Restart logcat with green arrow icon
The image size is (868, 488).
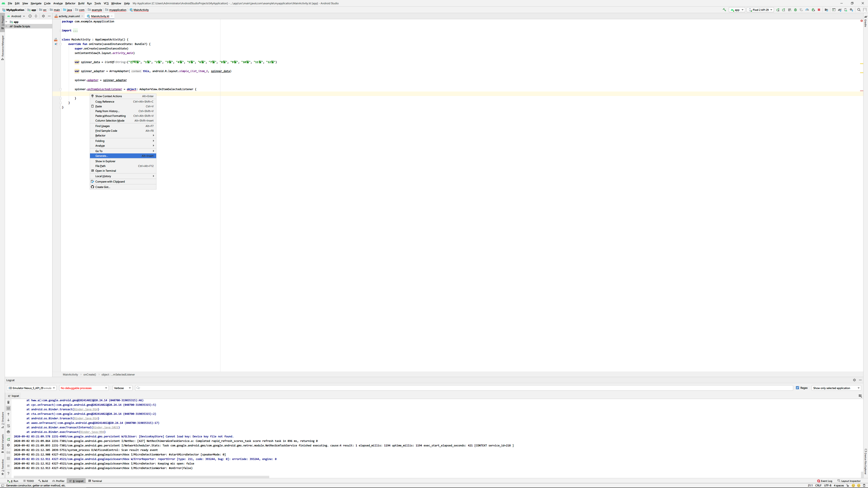(8, 439)
